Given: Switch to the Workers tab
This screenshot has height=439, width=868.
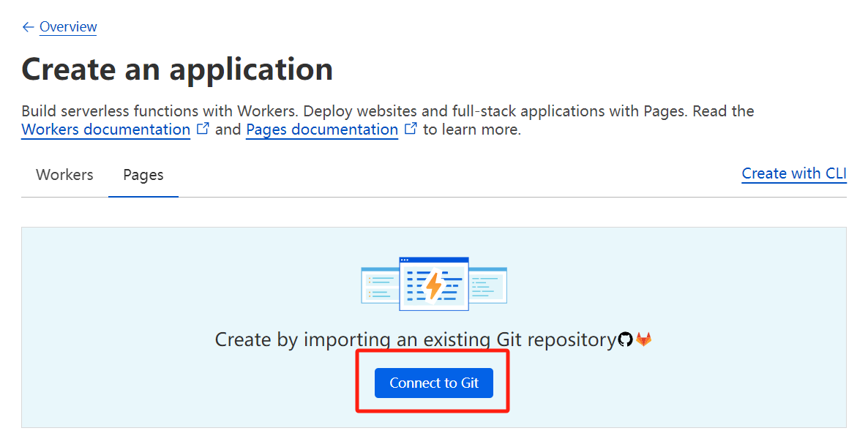Looking at the screenshot, I should pyautogui.click(x=64, y=175).
